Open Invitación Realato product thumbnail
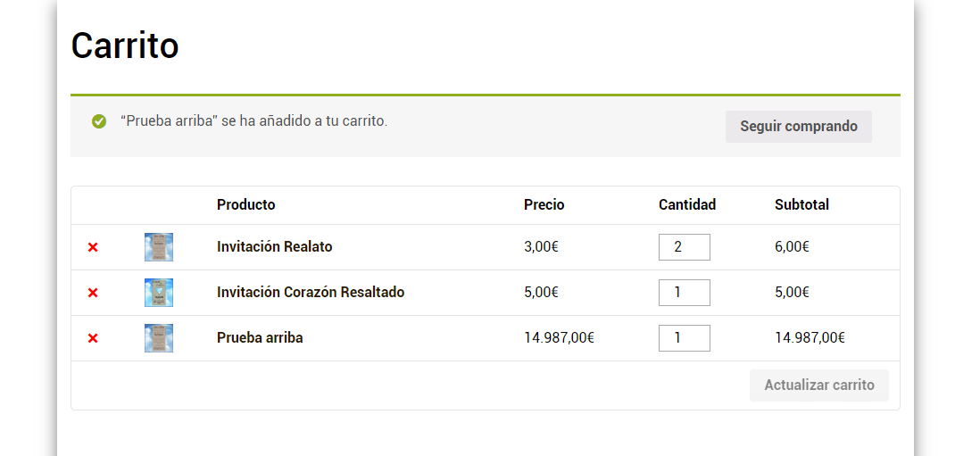980x456 pixels. tap(159, 246)
